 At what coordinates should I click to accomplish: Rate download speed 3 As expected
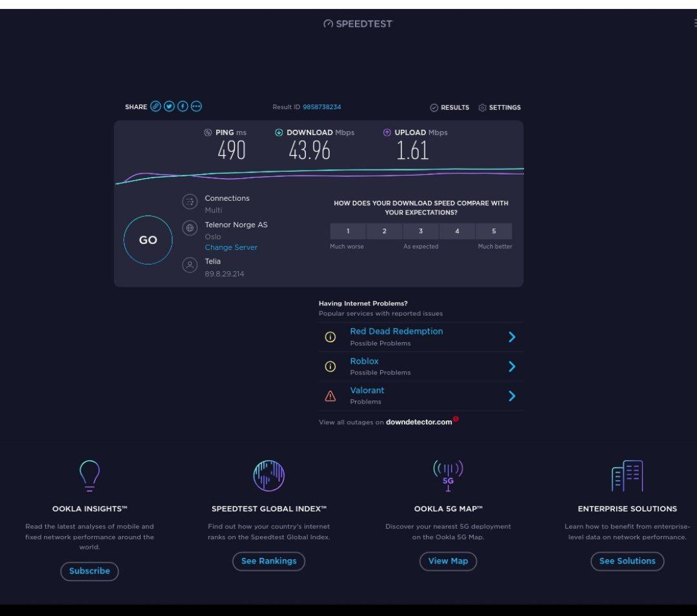click(x=421, y=231)
